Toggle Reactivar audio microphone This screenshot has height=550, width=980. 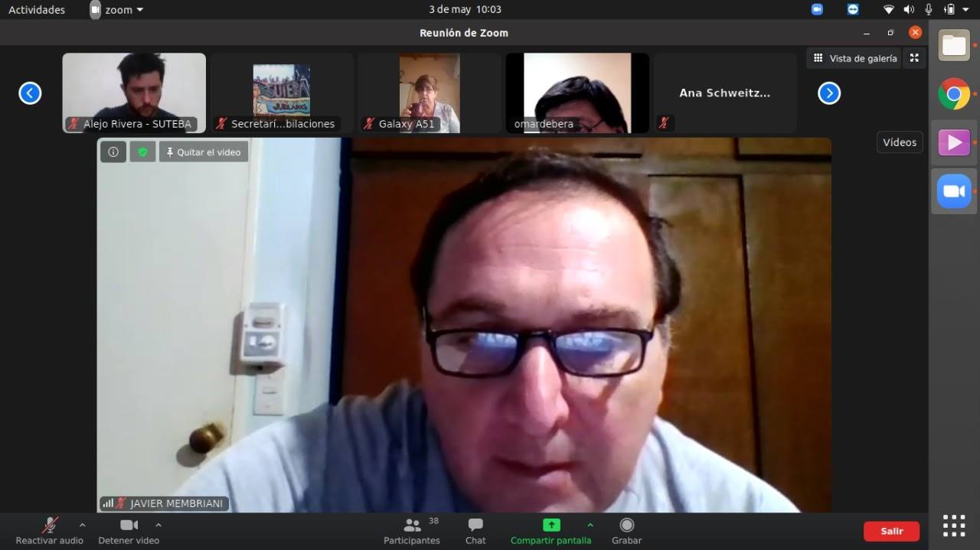coord(50,526)
